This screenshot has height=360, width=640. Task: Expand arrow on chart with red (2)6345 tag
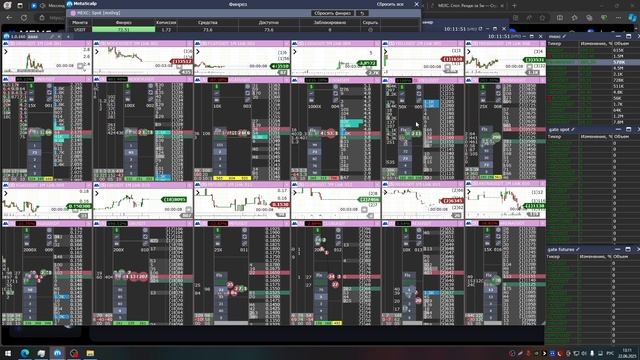(x=385, y=193)
